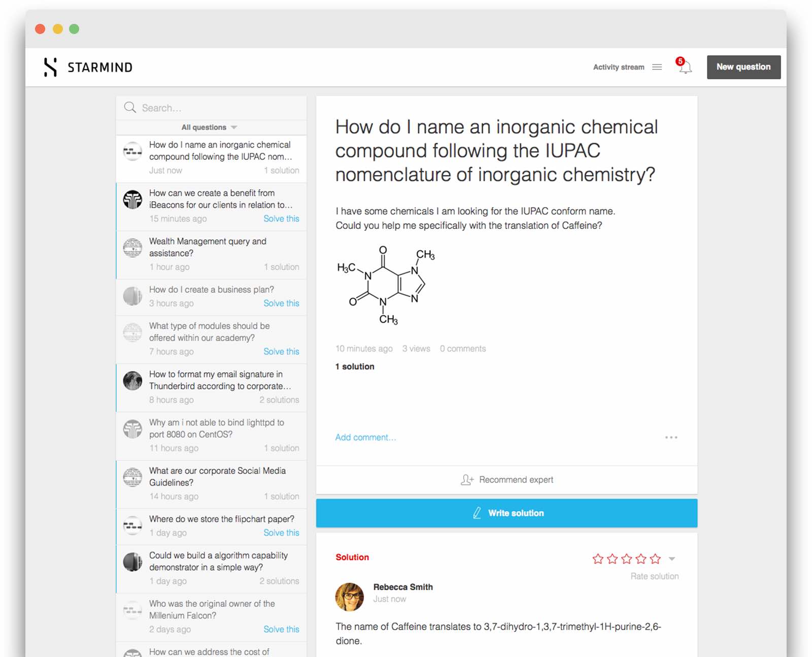Rate the solution one star
This screenshot has width=812, height=657.
click(x=598, y=559)
